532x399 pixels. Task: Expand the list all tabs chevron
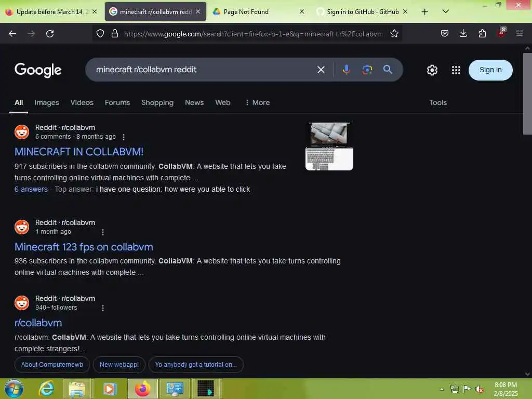tap(446, 11)
